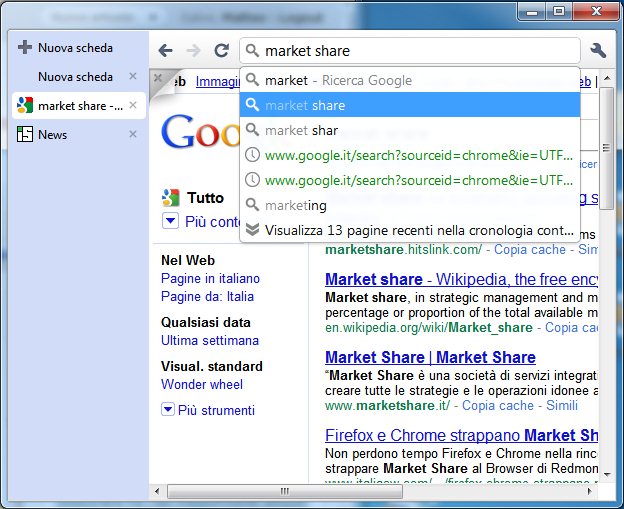Viewport: 624px width, 509px height.
Task: Expand the Più contenuti dropdown arrow
Action: tap(170, 221)
